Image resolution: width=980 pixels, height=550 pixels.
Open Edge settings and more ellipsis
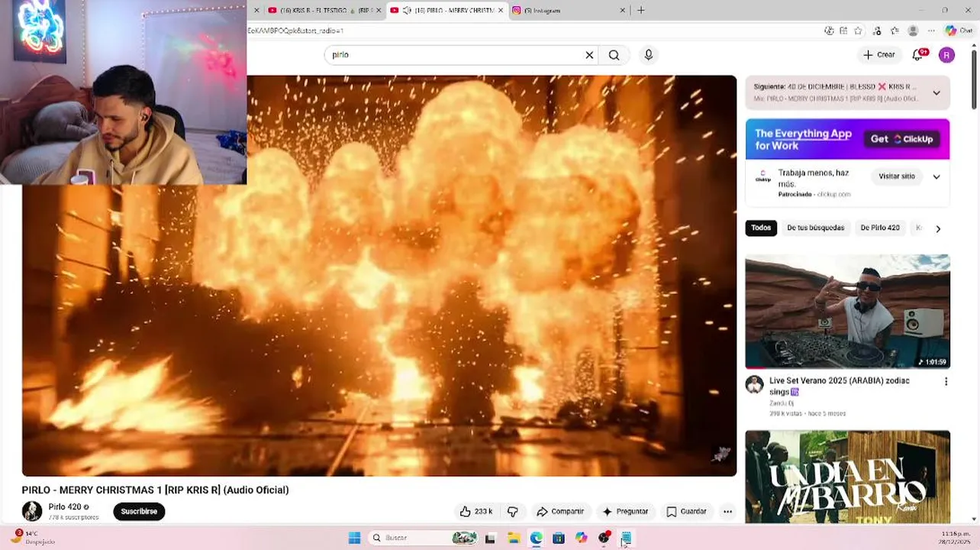931,31
